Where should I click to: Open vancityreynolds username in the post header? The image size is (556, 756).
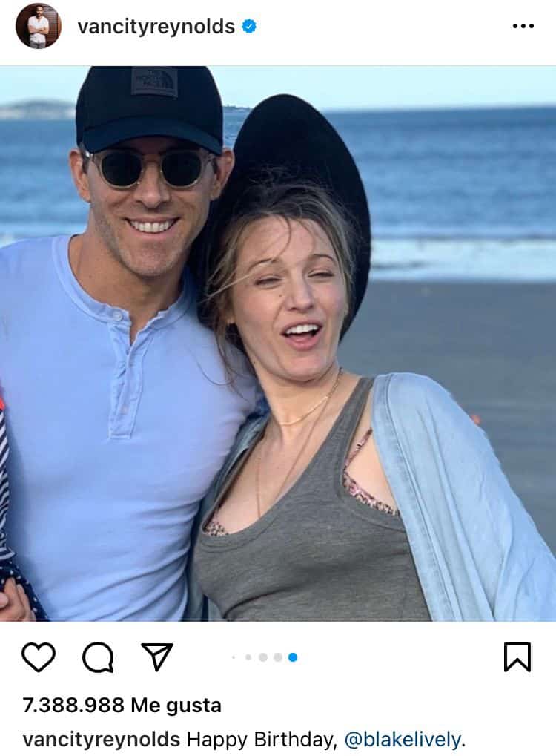[156, 26]
